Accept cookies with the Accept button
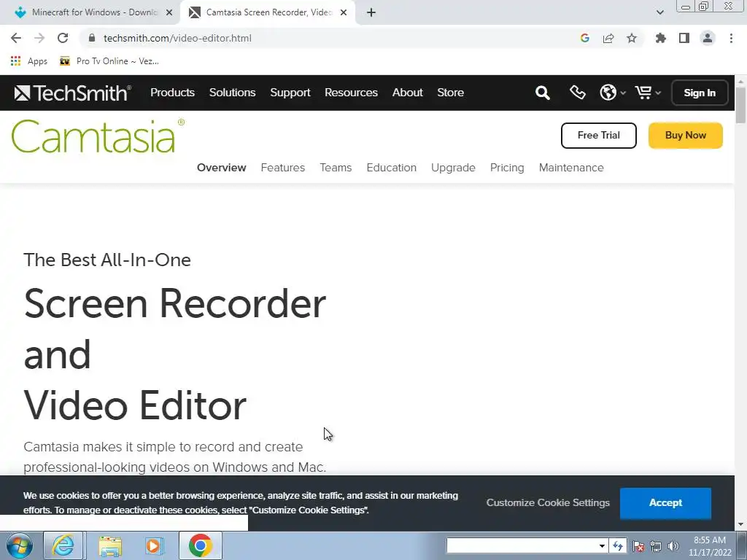 (x=665, y=503)
